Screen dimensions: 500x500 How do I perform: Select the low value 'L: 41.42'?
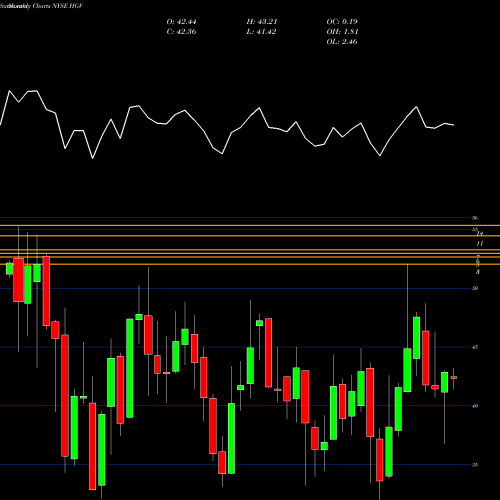pyautogui.click(x=261, y=32)
